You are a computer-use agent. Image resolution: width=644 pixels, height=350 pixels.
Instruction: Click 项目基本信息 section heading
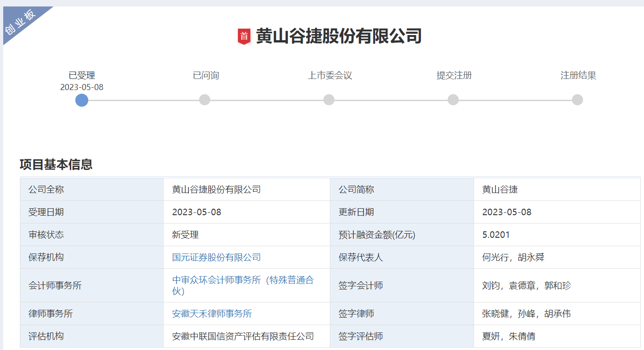click(56, 164)
